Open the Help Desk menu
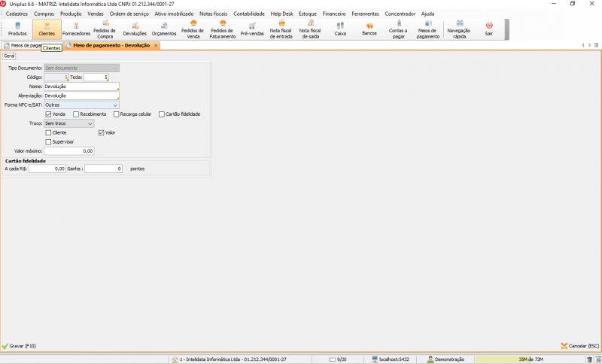Viewport: 602px width, 364px height. tap(281, 14)
